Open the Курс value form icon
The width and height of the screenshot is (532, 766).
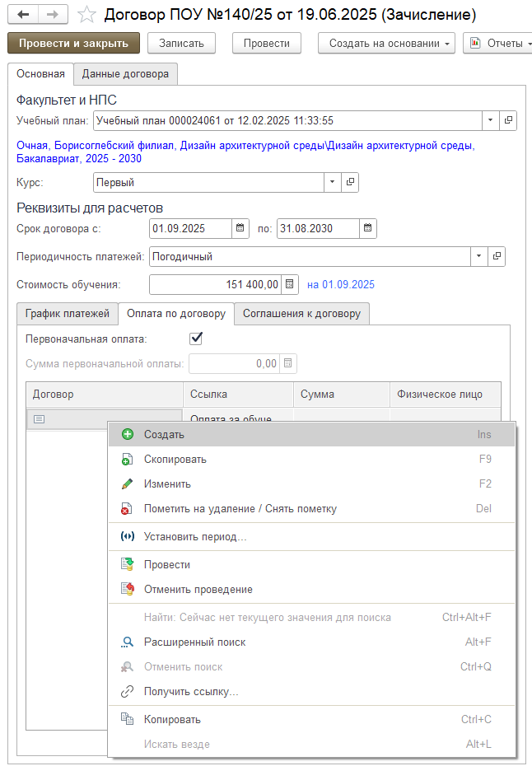350,182
